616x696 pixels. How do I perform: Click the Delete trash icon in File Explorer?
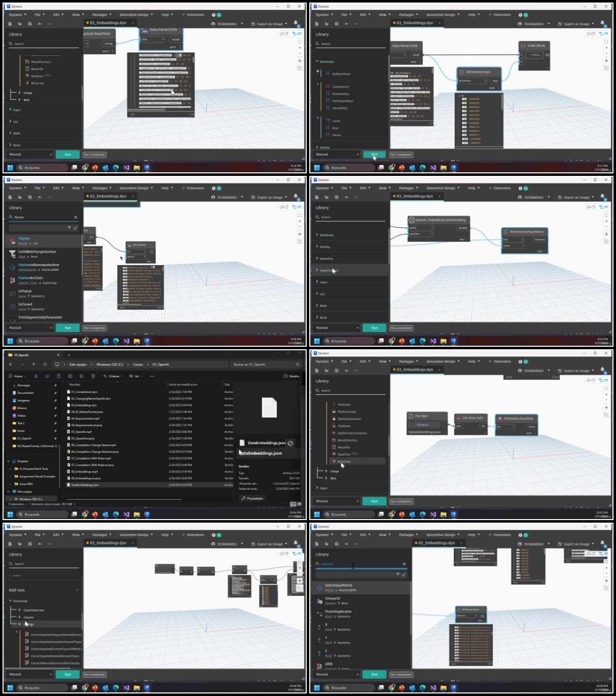pos(93,376)
